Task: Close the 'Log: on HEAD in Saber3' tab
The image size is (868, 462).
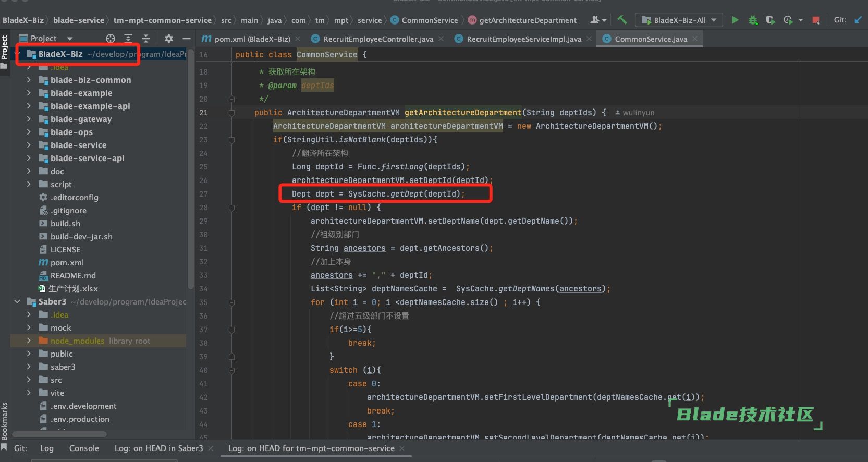Action: pos(211,448)
